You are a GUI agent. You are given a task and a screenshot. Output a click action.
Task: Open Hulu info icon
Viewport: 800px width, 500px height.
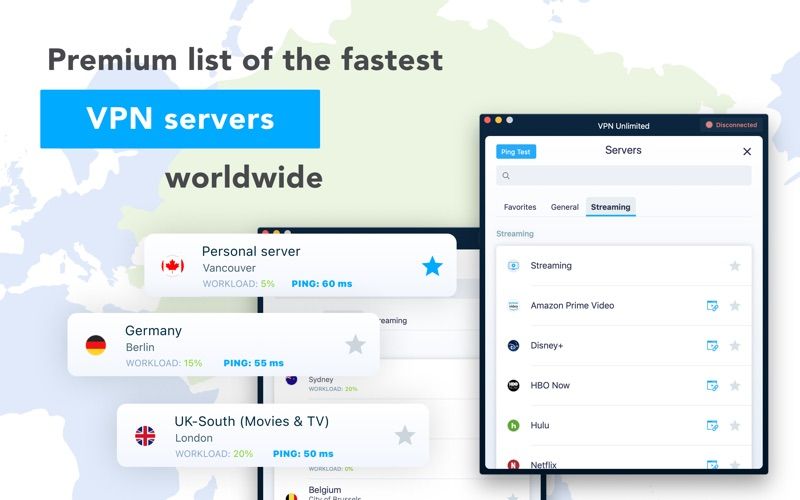click(x=712, y=425)
